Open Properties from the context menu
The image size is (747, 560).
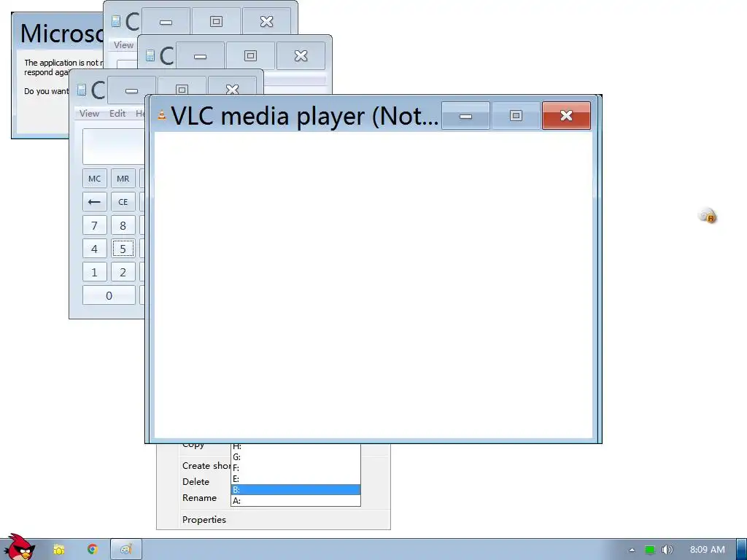(204, 519)
